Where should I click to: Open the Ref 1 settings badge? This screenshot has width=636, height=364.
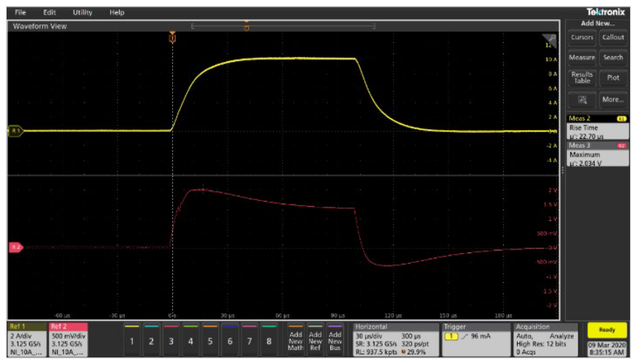27,340
